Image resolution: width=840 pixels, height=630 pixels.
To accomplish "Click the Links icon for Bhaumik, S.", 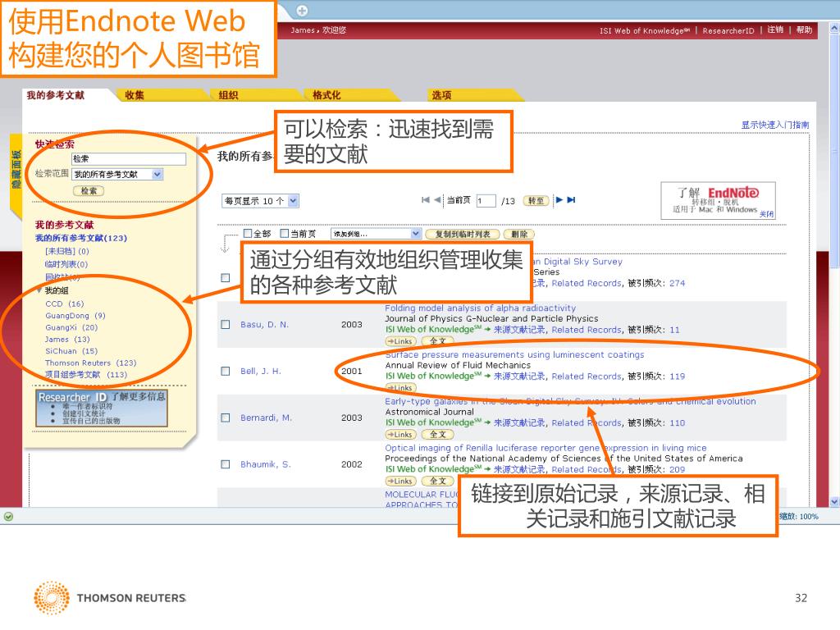I will click(400, 481).
